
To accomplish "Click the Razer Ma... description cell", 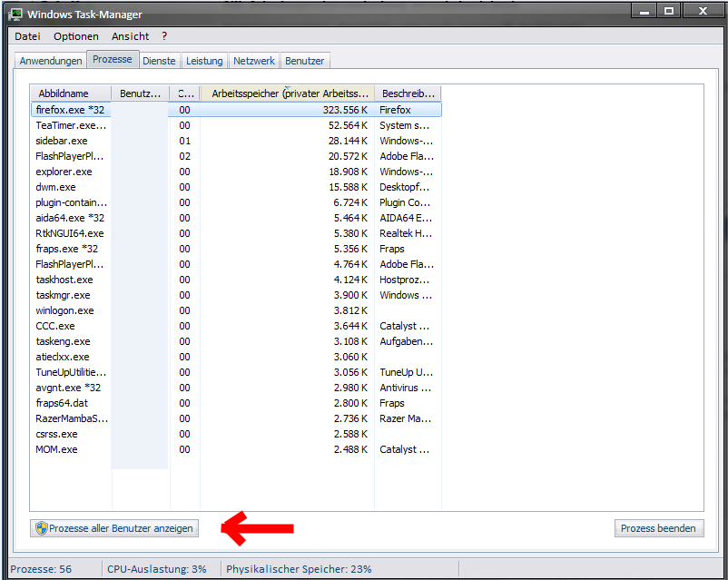I will 406,418.
